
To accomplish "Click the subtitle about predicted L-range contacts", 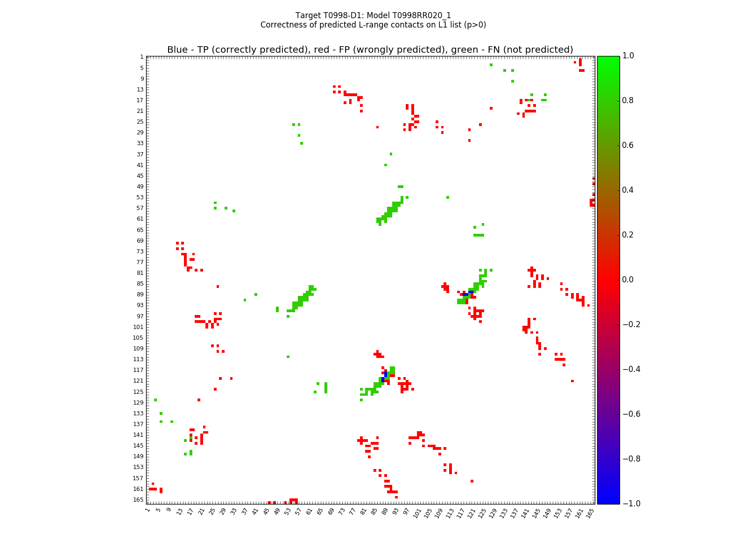I will coord(373,25).
